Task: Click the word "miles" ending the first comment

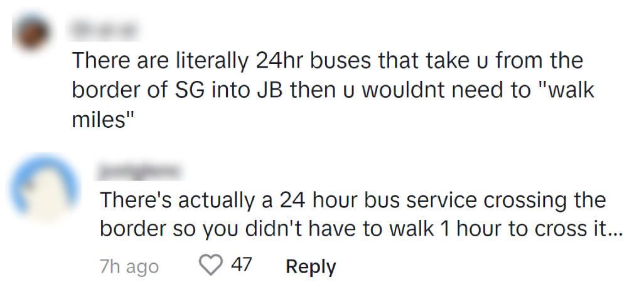Action: point(99,120)
